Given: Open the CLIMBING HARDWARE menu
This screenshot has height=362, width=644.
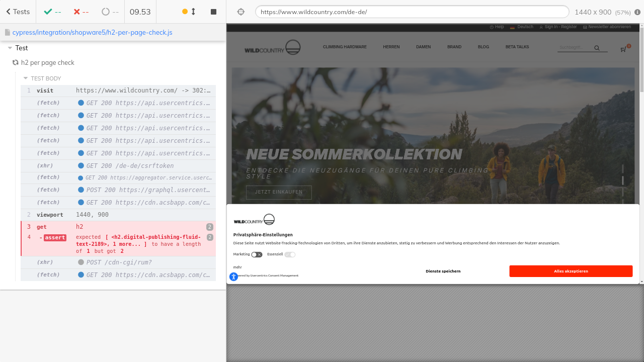Looking at the screenshot, I should pos(345,47).
